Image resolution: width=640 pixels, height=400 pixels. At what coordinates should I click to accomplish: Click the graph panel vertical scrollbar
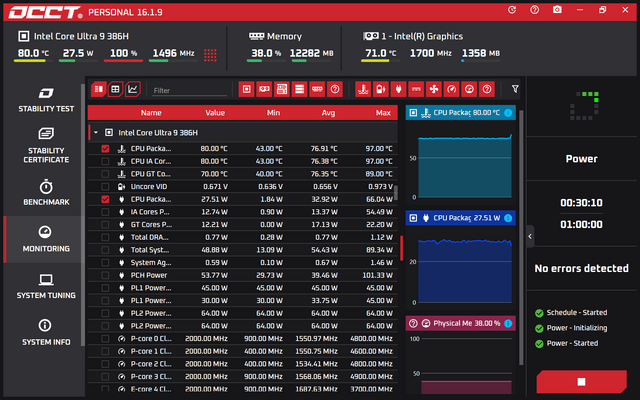point(521,237)
